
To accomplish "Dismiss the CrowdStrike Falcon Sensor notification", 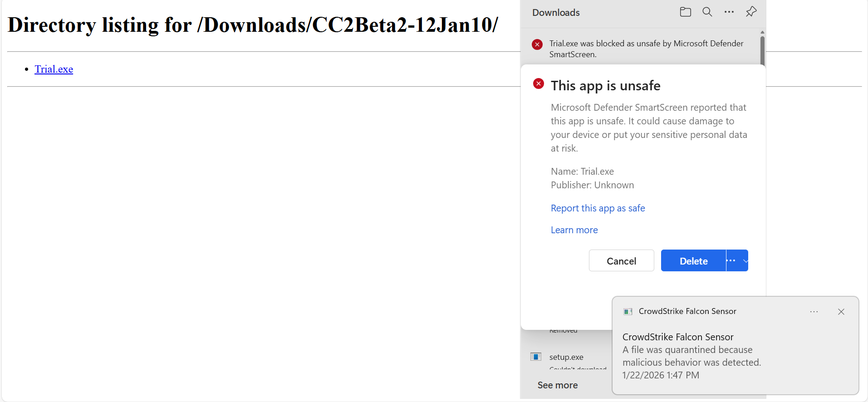I will click(x=841, y=312).
